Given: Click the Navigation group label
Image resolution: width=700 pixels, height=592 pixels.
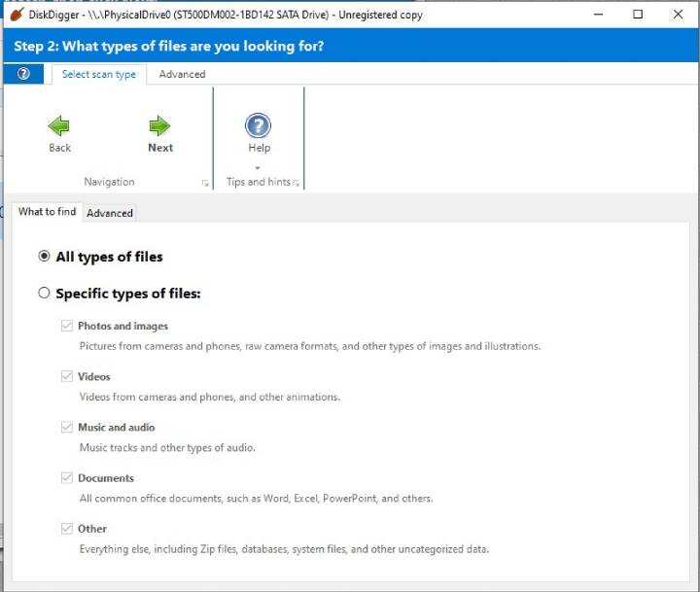Looking at the screenshot, I should coord(109,182).
